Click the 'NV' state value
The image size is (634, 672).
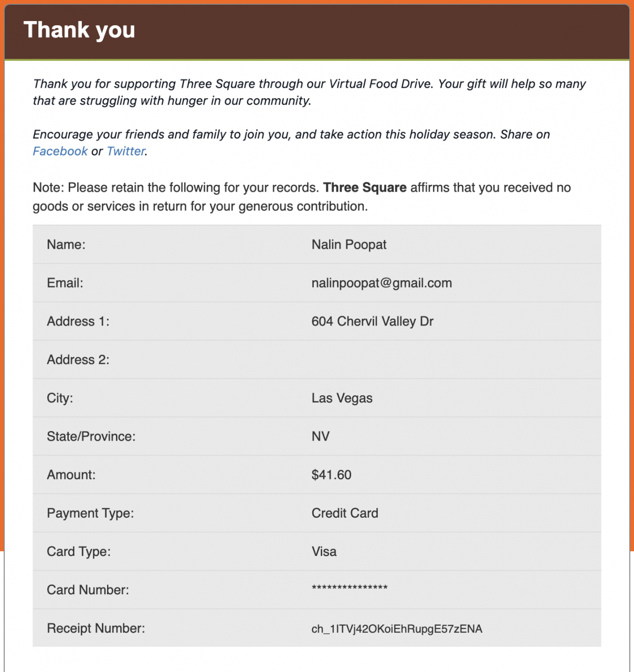(x=321, y=436)
